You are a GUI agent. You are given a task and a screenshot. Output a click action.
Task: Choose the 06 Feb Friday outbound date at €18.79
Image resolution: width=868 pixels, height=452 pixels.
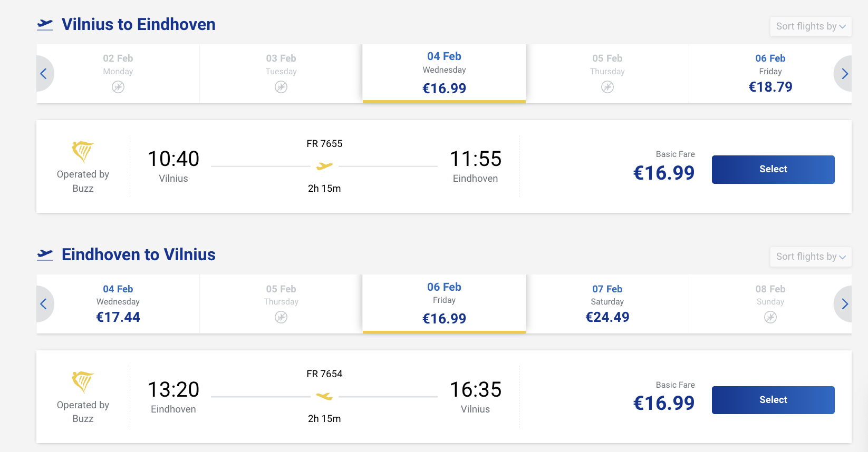tap(770, 73)
